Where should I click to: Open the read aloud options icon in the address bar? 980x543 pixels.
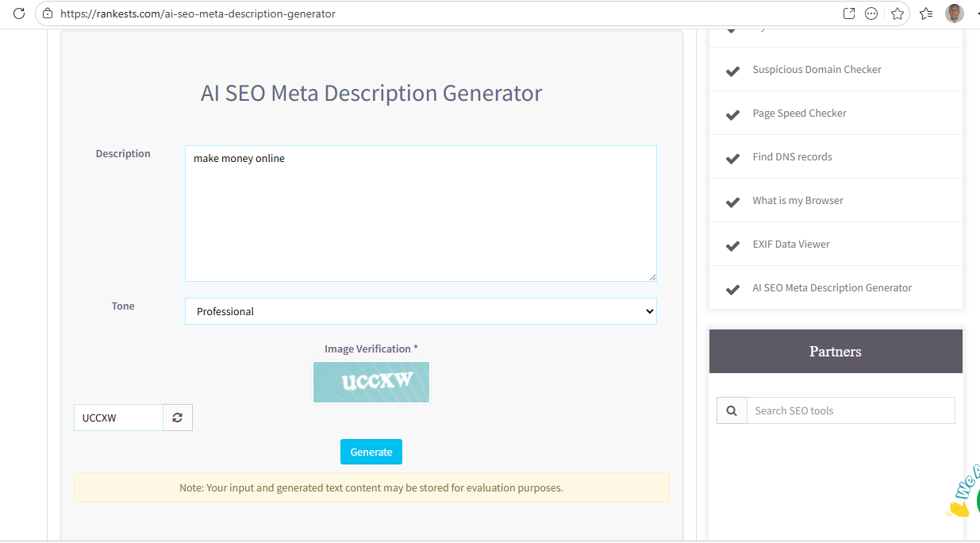871,13
